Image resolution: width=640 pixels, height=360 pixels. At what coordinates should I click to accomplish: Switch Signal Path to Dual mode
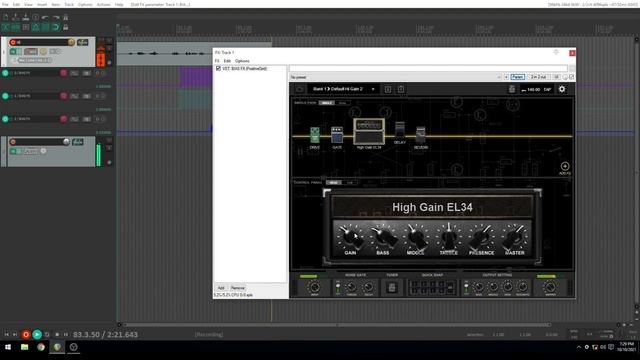click(342, 103)
